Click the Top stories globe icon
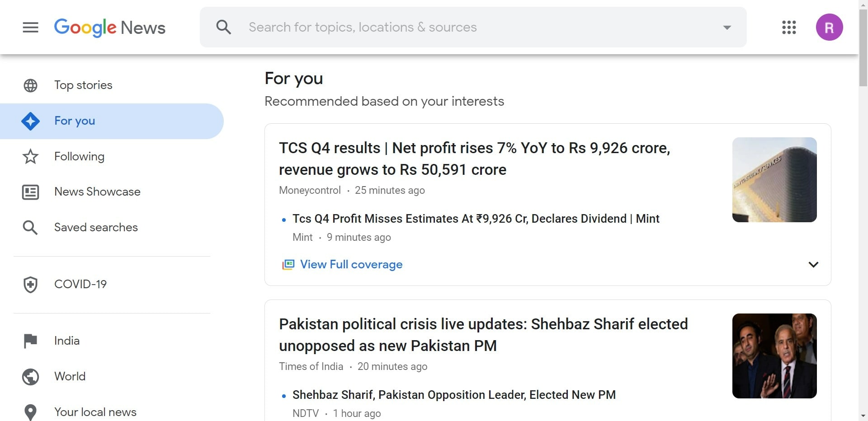The width and height of the screenshot is (868, 421). 30,85
